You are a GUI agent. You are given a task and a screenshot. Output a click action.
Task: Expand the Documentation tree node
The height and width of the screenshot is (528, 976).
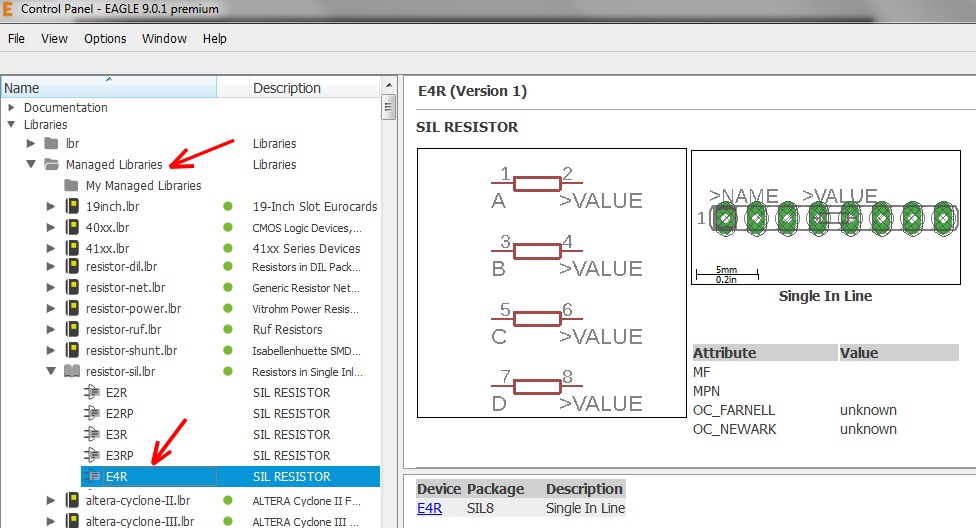point(11,107)
